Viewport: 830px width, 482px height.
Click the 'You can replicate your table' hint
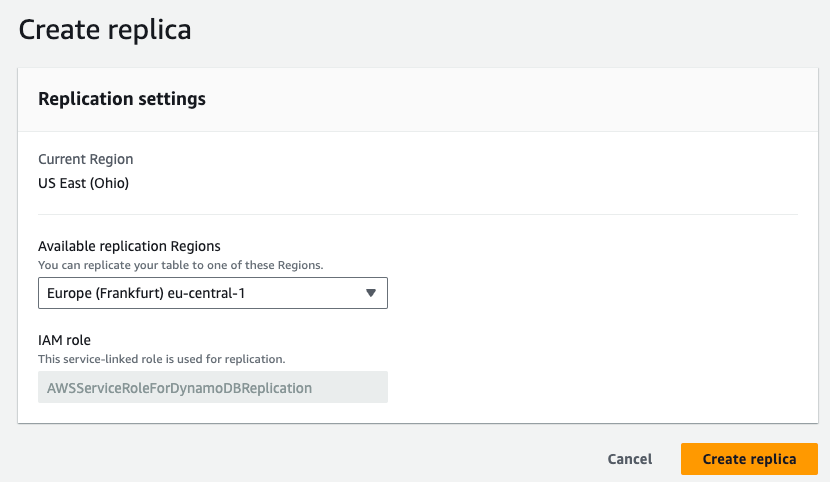(180, 265)
